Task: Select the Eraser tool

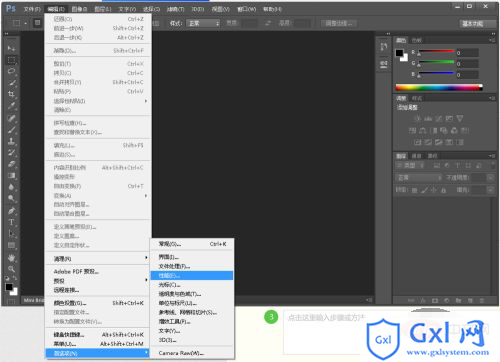Action: (11, 164)
